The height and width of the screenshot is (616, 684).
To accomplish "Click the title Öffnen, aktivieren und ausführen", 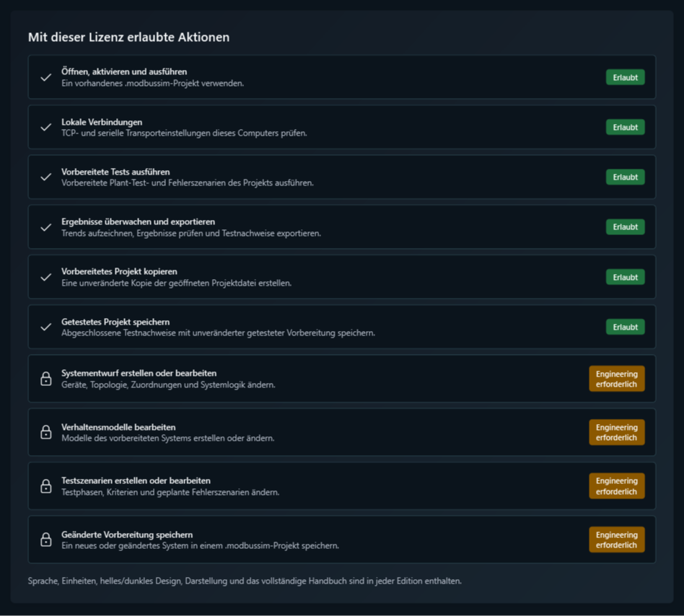I will tap(124, 71).
